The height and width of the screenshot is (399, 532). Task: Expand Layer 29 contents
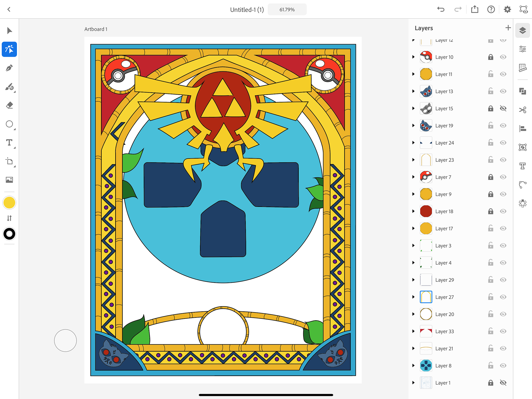[413, 280]
